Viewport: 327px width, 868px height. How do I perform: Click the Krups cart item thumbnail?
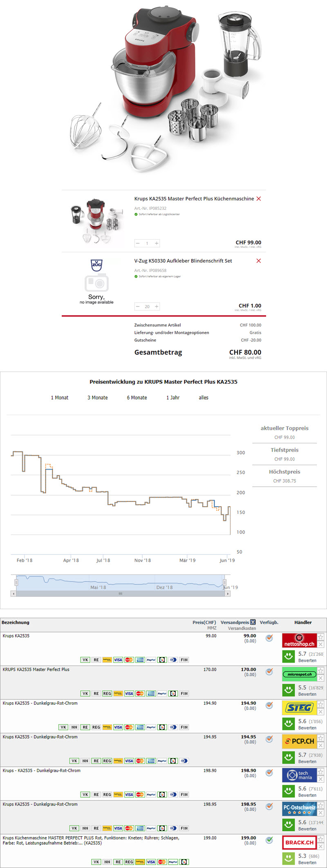pyautogui.click(x=96, y=221)
